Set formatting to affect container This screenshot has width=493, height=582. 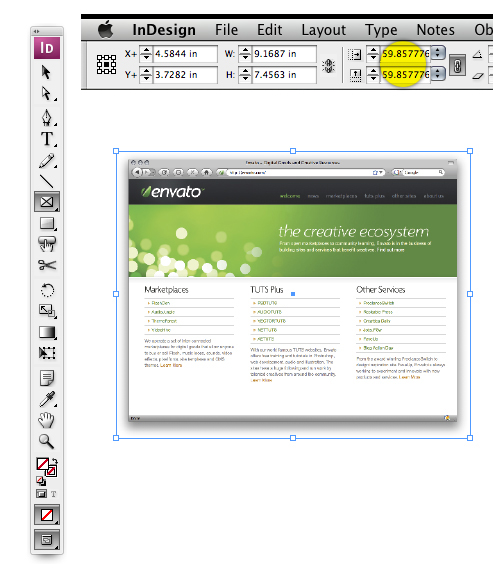coord(41,494)
